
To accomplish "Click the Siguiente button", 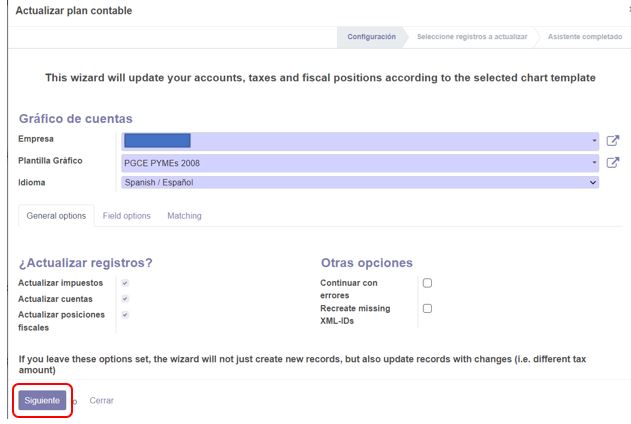I will 42,400.
